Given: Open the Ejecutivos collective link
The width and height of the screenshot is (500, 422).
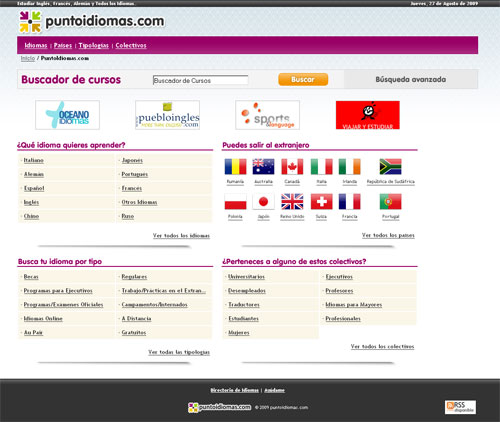Looking at the screenshot, I should [x=339, y=277].
